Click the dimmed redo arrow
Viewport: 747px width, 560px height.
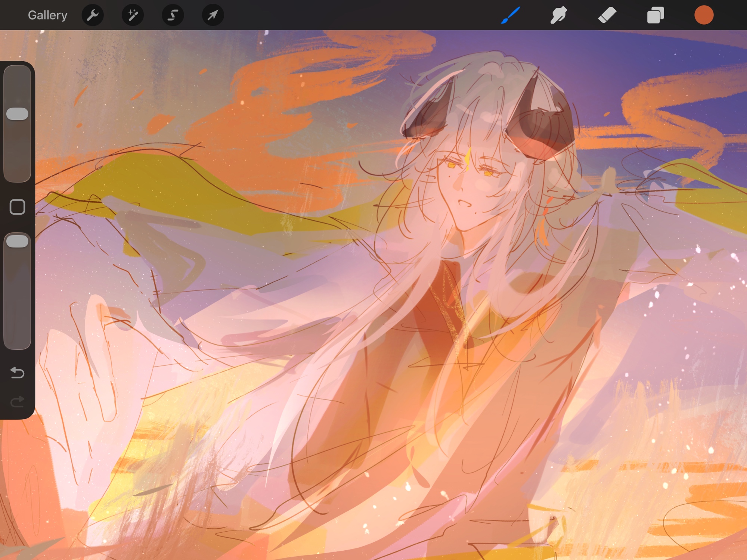click(17, 402)
